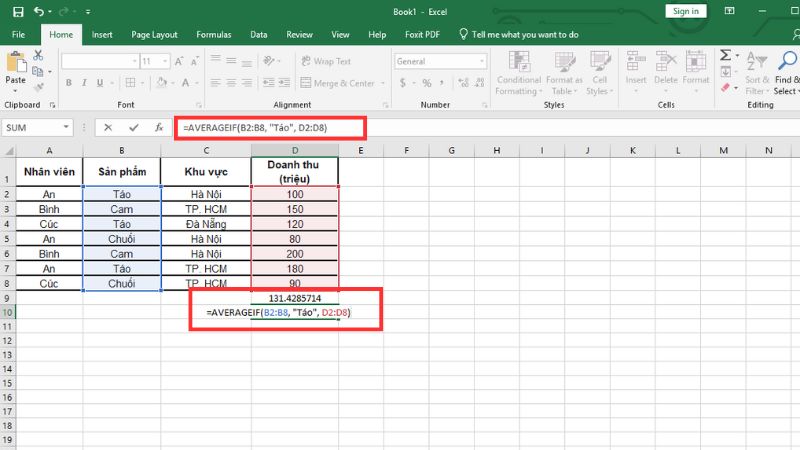This screenshot has width=800, height=450.
Task: Click the Sign in button
Action: pyautogui.click(x=686, y=11)
